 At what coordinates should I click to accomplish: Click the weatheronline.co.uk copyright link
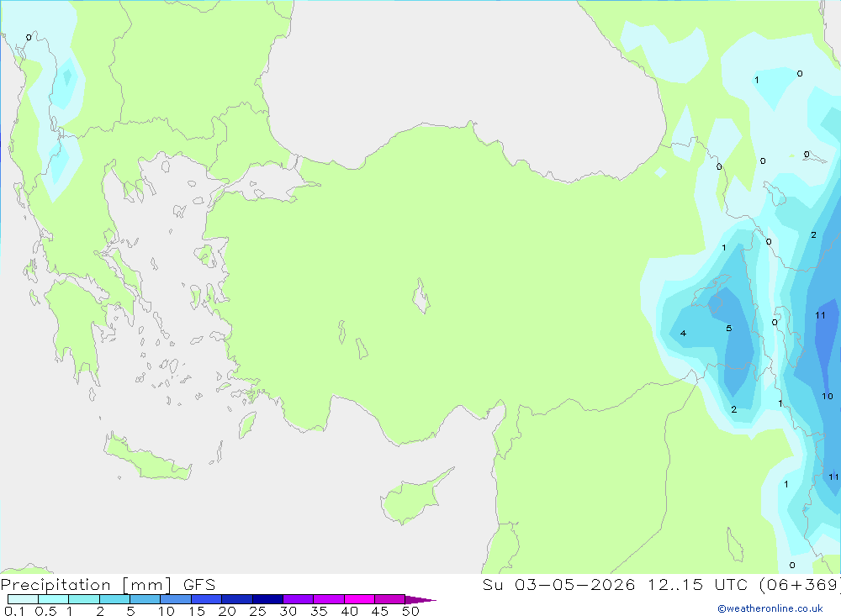click(770, 608)
